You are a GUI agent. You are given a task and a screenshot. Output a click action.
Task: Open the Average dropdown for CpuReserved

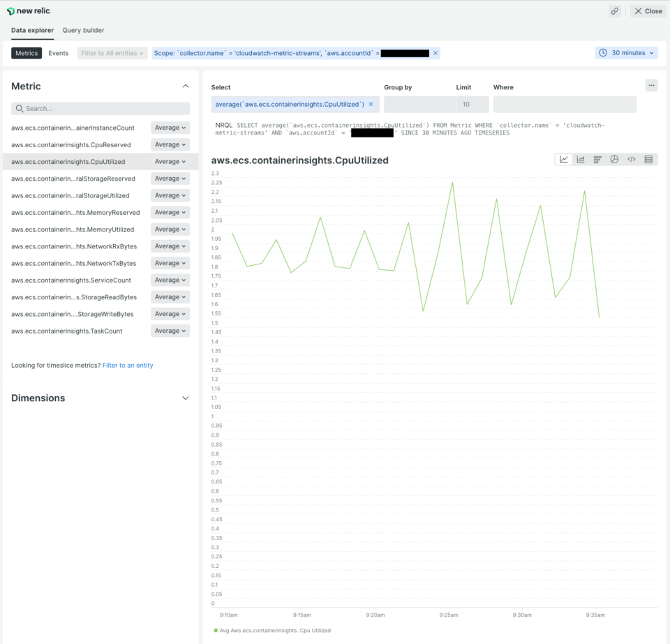tap(170, 144)
